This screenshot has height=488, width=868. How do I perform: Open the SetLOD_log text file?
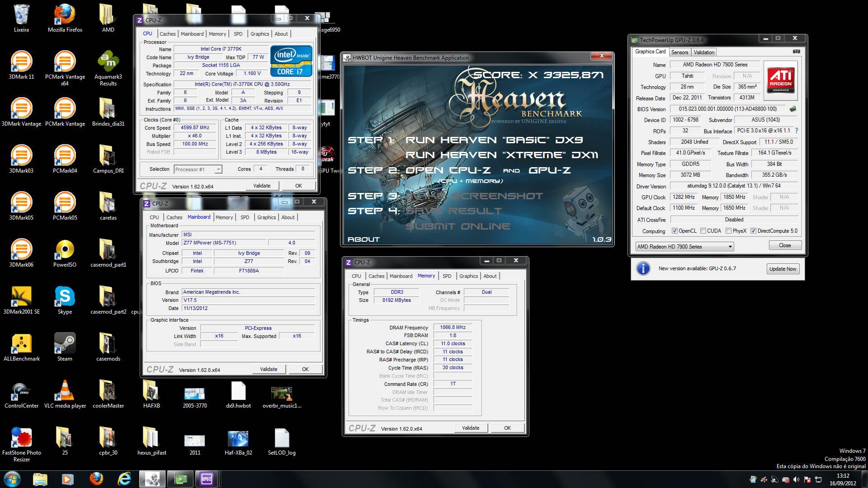click(x=282, y=441)
